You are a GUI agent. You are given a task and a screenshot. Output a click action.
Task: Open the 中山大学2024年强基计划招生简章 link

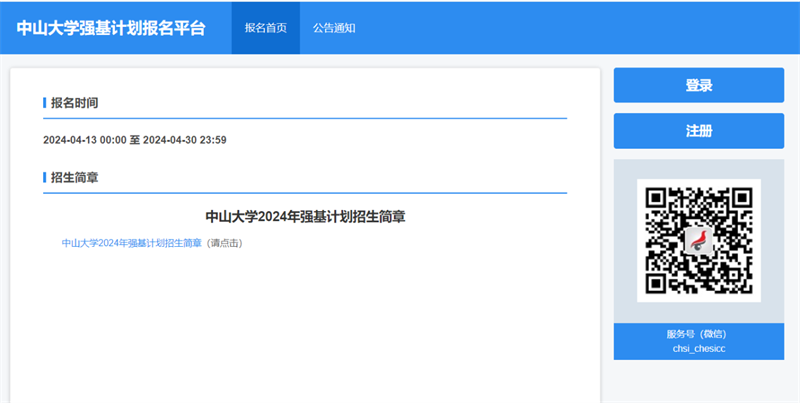(x=132, y=243)
